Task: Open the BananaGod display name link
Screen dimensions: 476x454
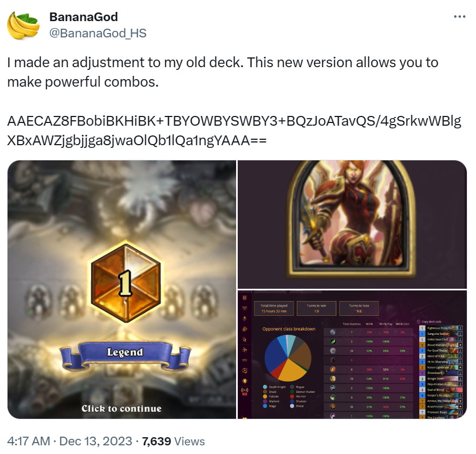Action: [x=83, y=17]
